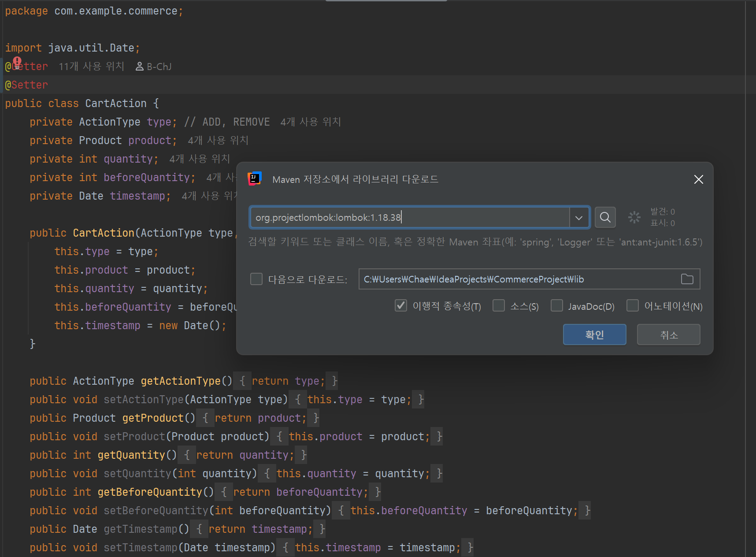Click the timestamp field declaration name
This screenshot has height=557, width=756.
click(137, 196)
